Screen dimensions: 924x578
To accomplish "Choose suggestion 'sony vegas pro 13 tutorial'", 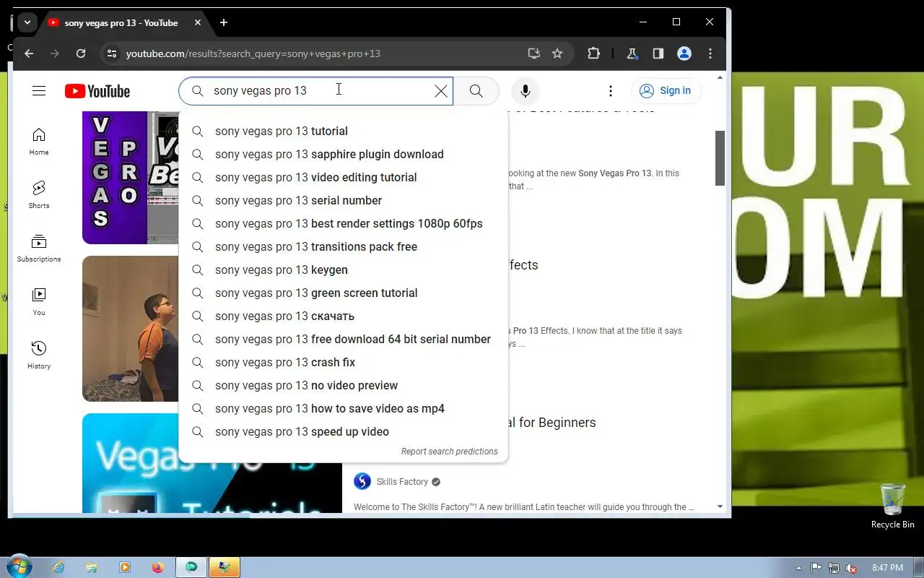I will point(343,131).
